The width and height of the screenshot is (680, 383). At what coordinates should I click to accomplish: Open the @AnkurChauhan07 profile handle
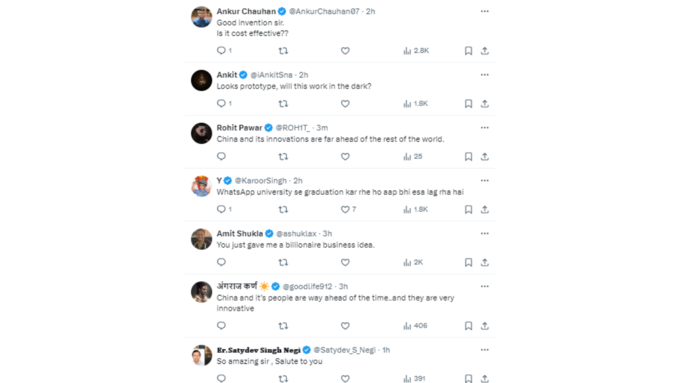(x=324, y=11)
